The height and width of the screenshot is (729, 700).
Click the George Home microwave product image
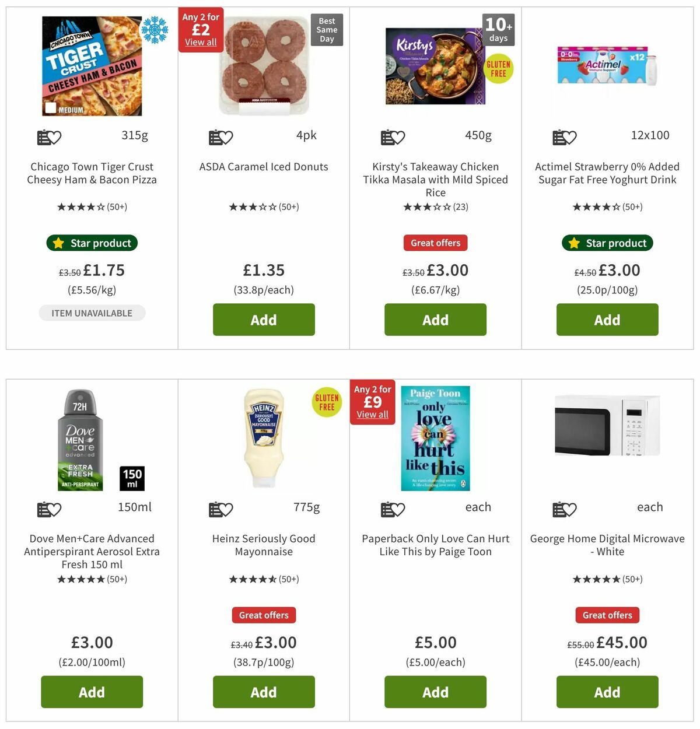pyautogui.click(x=607, y=427)
